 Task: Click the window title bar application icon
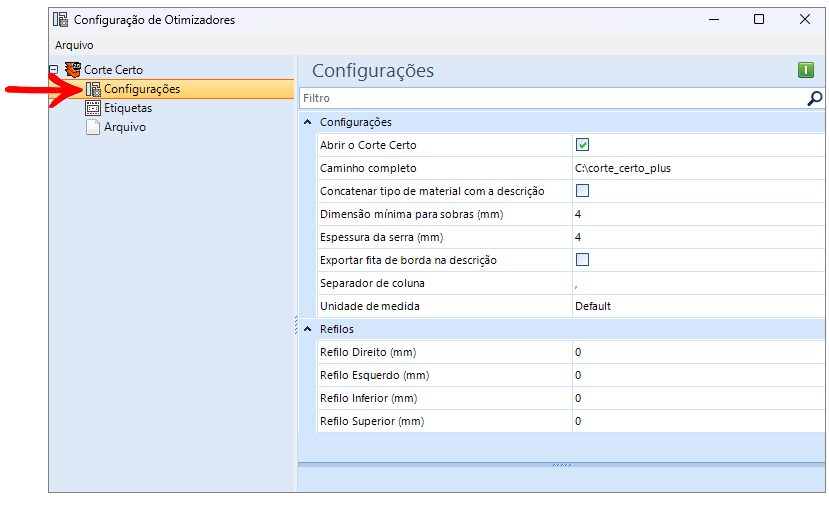point(60,20)
